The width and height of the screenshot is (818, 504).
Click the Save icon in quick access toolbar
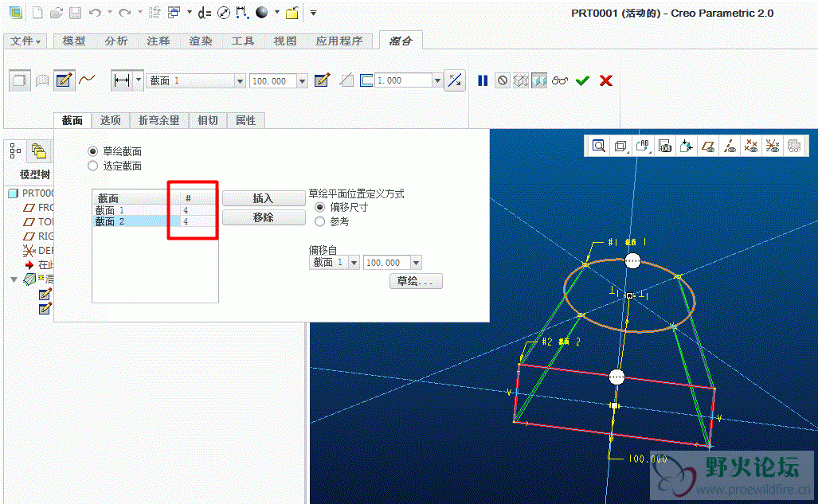click(76, 13)
